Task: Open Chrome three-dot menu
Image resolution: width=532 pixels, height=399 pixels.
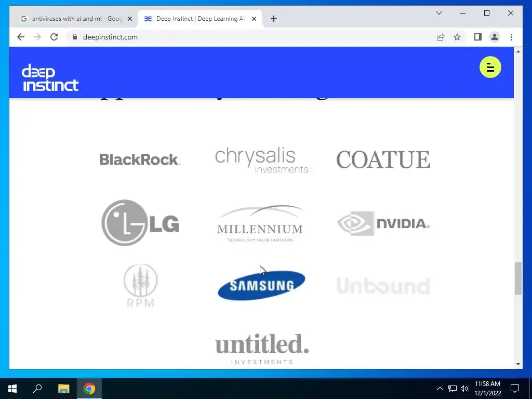Action: pyautogui.click(x=511, y=37)
